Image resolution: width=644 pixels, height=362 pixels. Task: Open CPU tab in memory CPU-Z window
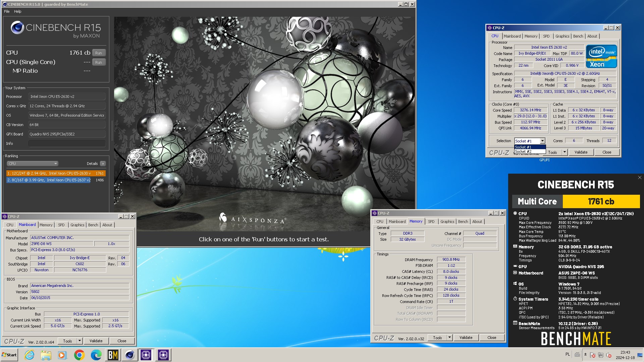coord(380,222)
